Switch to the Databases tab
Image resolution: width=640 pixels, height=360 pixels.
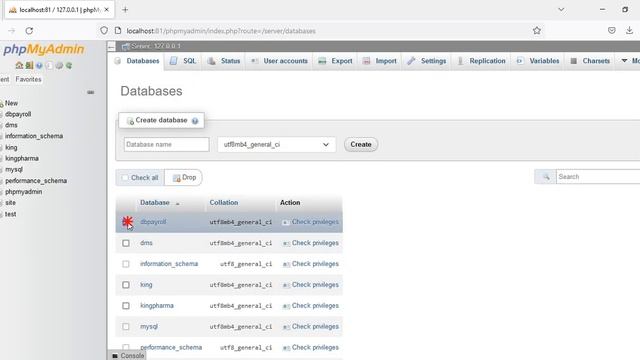[x=138, y=61]
